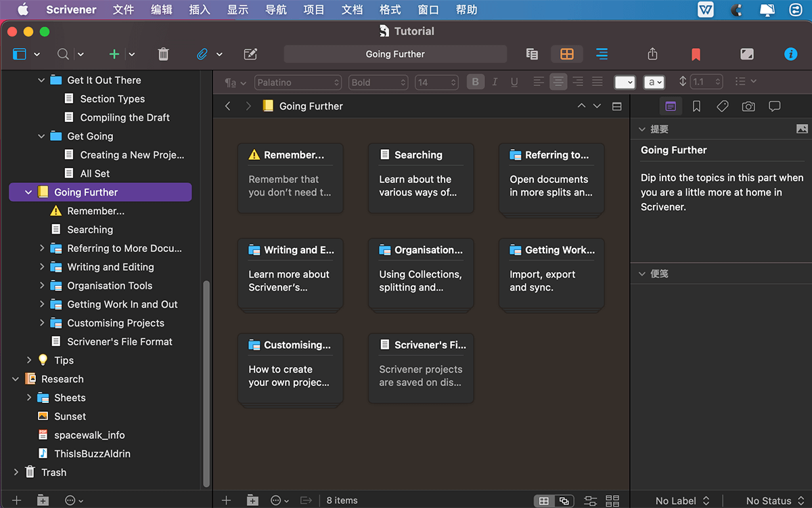The image size is (812, 508).
Task: Switch to outliner view mode
Action: coord(602,54)
